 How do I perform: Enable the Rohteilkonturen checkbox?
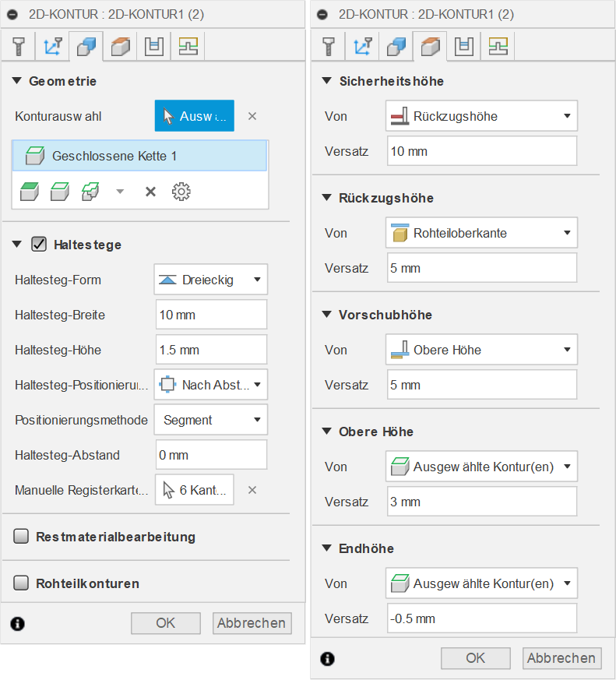coord(22,583)
